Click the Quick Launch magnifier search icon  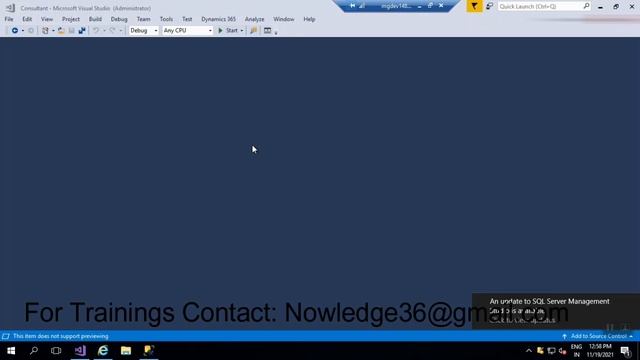point(587,6)
